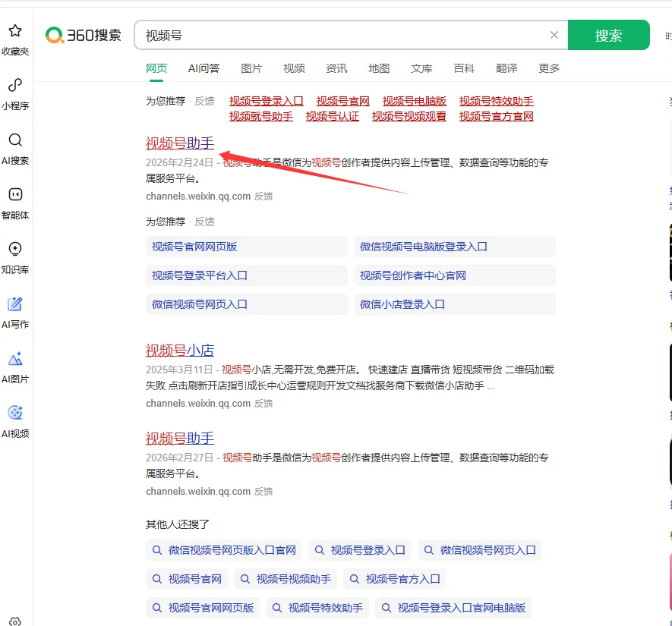
Task: Search the 视频号登录入口官网电脑版 related query
Action: [x=453, y=608]
